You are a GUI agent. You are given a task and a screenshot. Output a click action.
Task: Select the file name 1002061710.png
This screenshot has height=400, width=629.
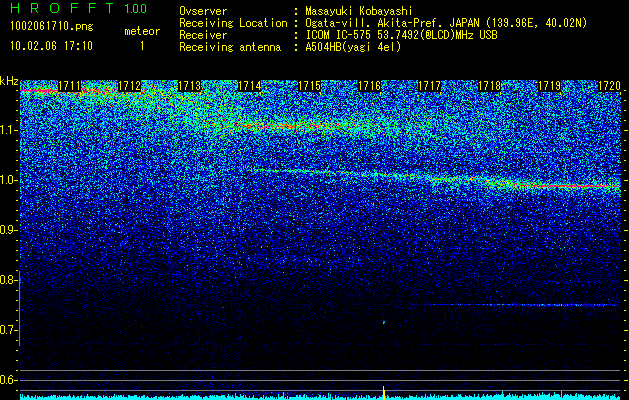[x=52, y=26]
